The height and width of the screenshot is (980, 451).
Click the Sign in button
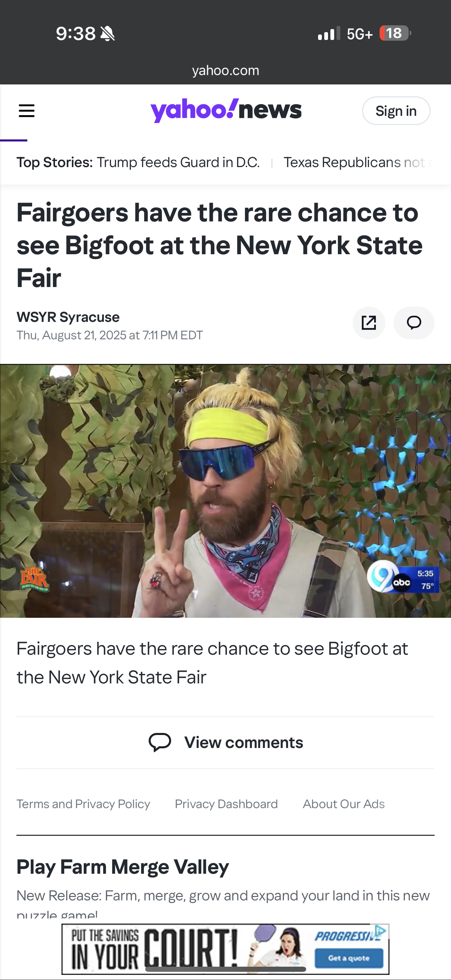(x=396, y=111)
